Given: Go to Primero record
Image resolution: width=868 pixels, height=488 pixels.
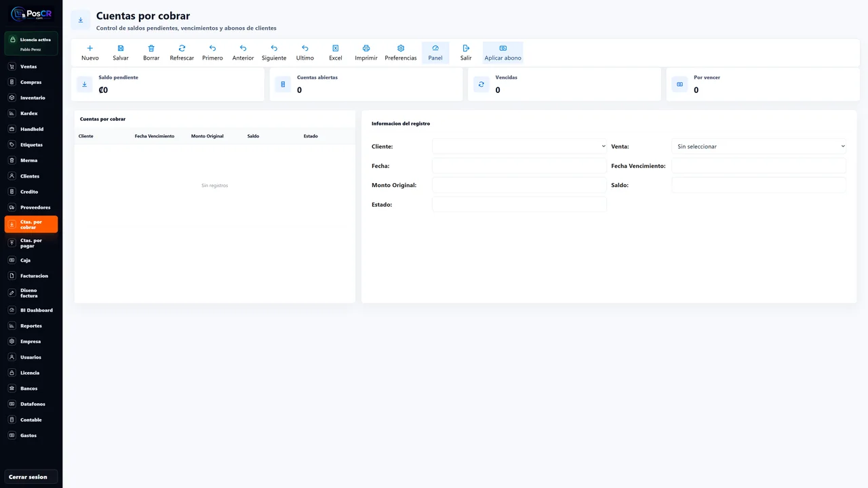Looking at the screenshot, I should tap(212, 53).
